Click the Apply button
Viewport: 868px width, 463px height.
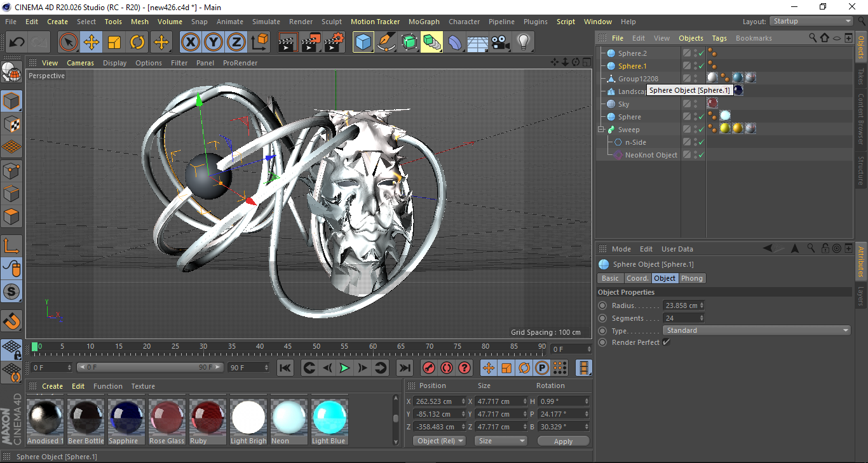[x=563, y=441]
